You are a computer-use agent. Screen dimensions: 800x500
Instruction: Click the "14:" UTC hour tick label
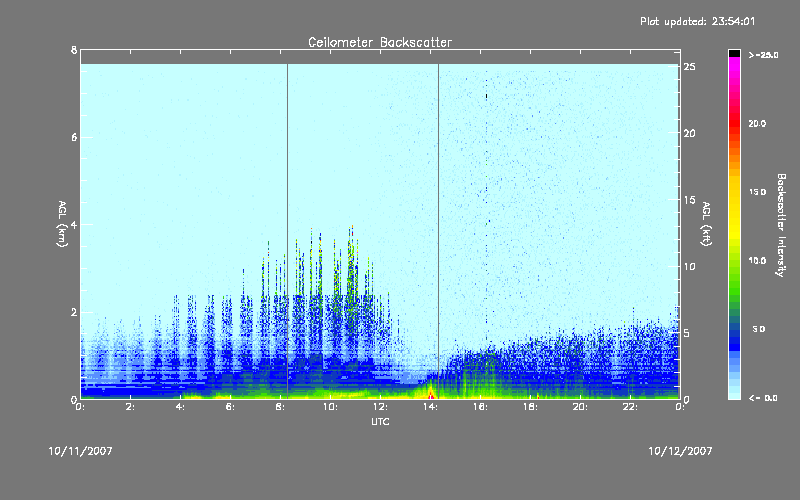click(x=431, y=407)
